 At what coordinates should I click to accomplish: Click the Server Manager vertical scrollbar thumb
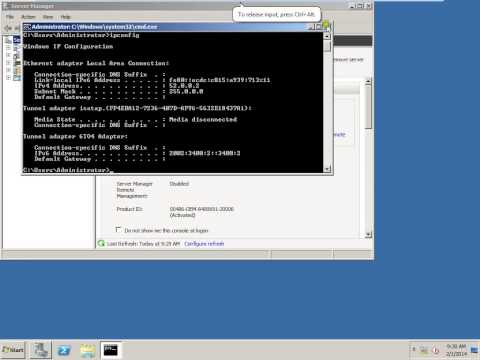368,107
